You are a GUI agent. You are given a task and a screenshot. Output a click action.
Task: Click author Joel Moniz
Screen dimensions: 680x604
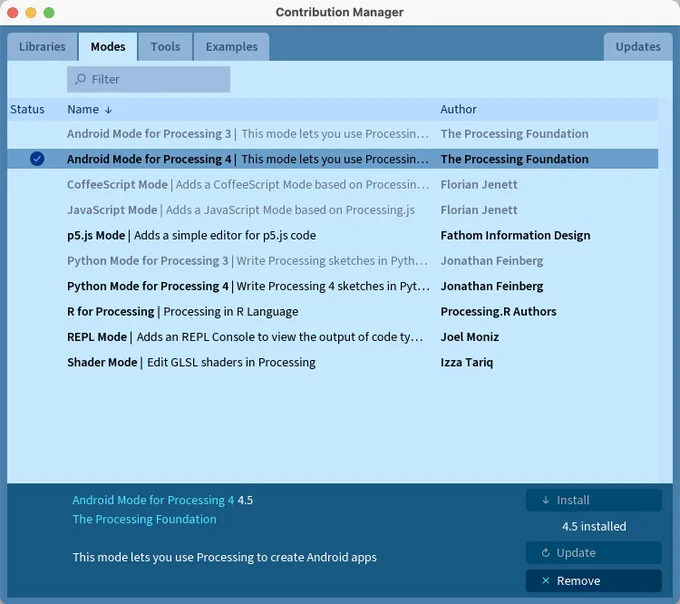pyautogui.click(x=470, y=337)
